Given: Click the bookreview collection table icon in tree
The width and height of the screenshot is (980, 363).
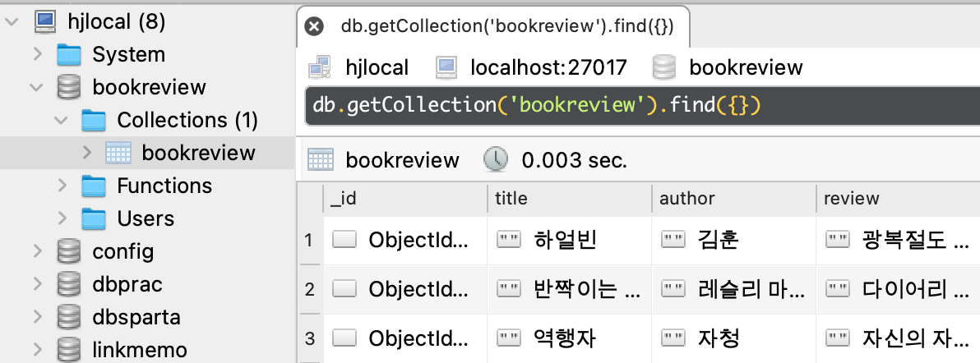Looking at the screenshot, I should click(118, 153).
